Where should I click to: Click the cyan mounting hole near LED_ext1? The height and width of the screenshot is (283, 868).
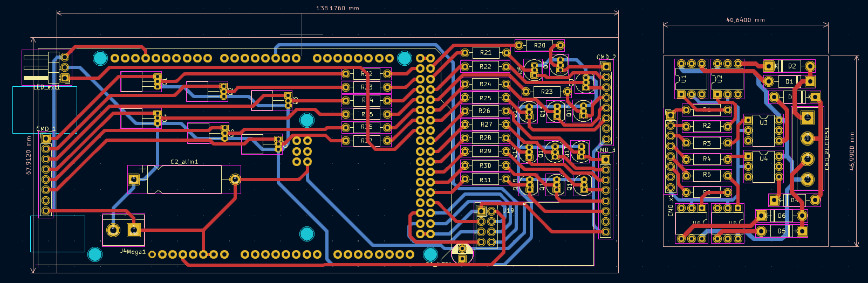tap(100, 58)
